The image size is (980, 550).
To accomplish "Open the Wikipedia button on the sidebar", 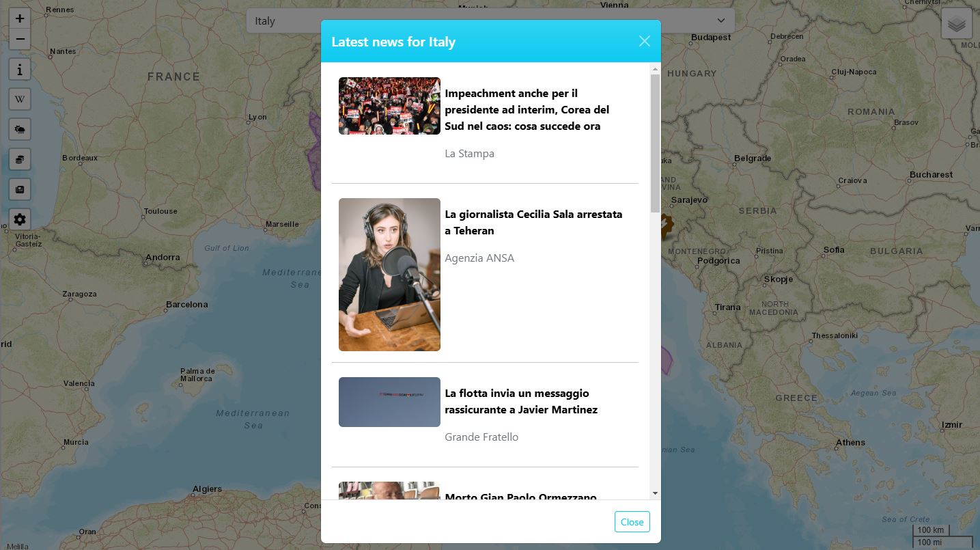I will pyautogui.click(x=20, y=100).
